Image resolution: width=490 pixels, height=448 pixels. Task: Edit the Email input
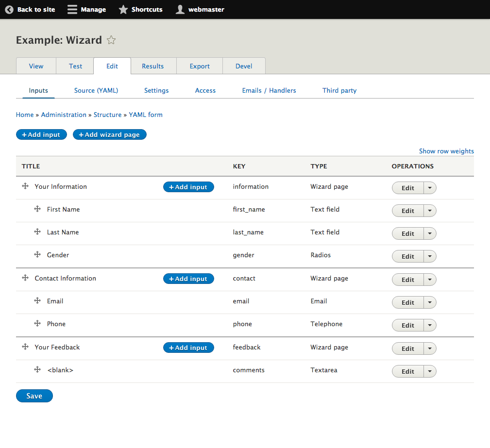pyautogui.click(x=408, y=302)
